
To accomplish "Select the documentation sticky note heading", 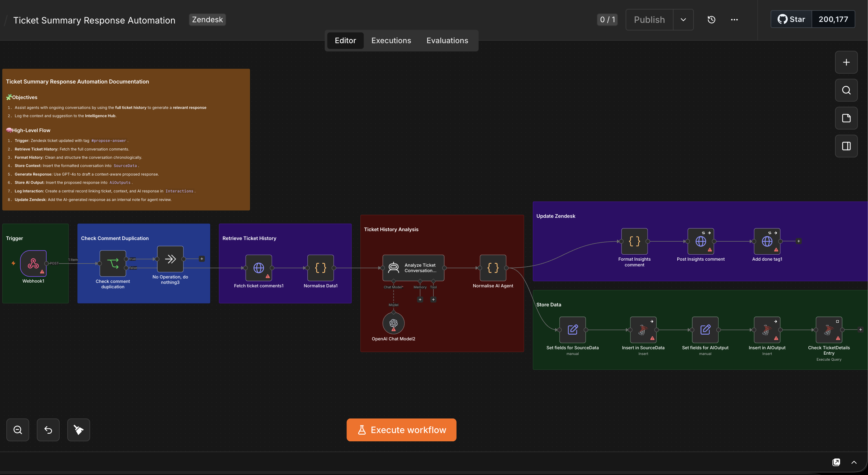I will 77,82.
